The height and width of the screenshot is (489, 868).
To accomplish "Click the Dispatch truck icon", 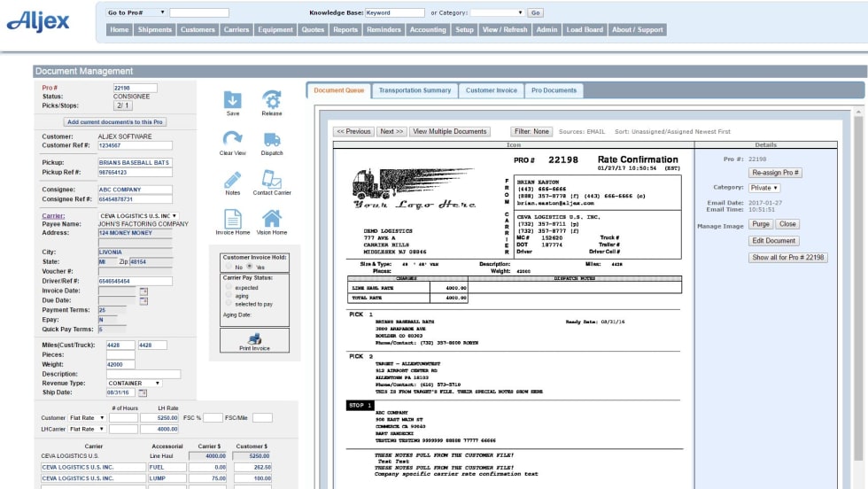I will coord(272,139).
